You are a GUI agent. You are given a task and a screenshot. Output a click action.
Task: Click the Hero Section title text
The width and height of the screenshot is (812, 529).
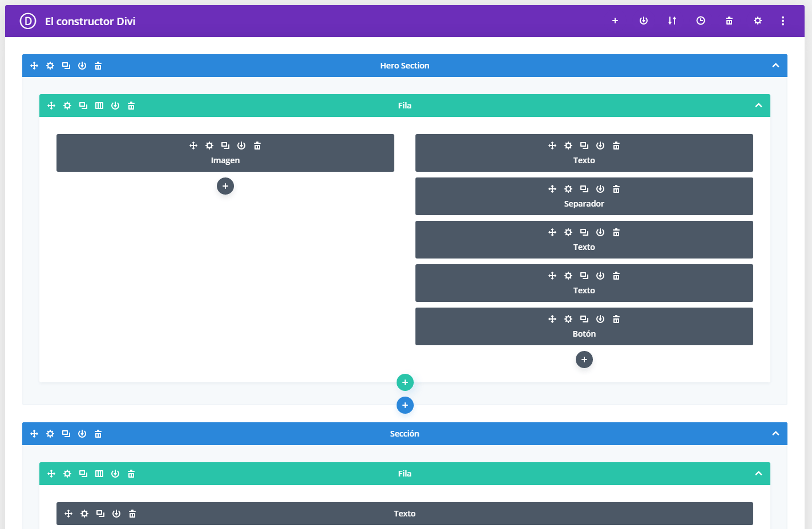coord(405,66)
